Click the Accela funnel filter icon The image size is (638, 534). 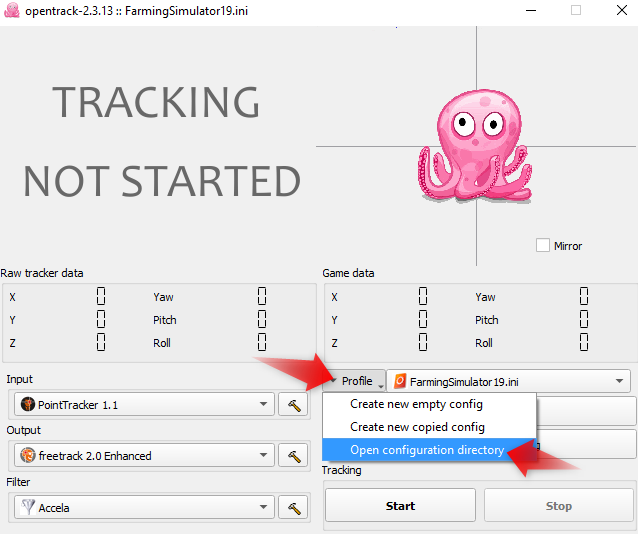click(x=28, y=507)
